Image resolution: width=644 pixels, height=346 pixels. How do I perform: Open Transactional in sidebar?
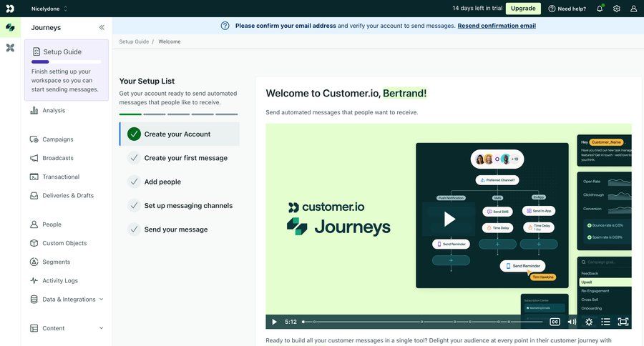click(62, 177)
